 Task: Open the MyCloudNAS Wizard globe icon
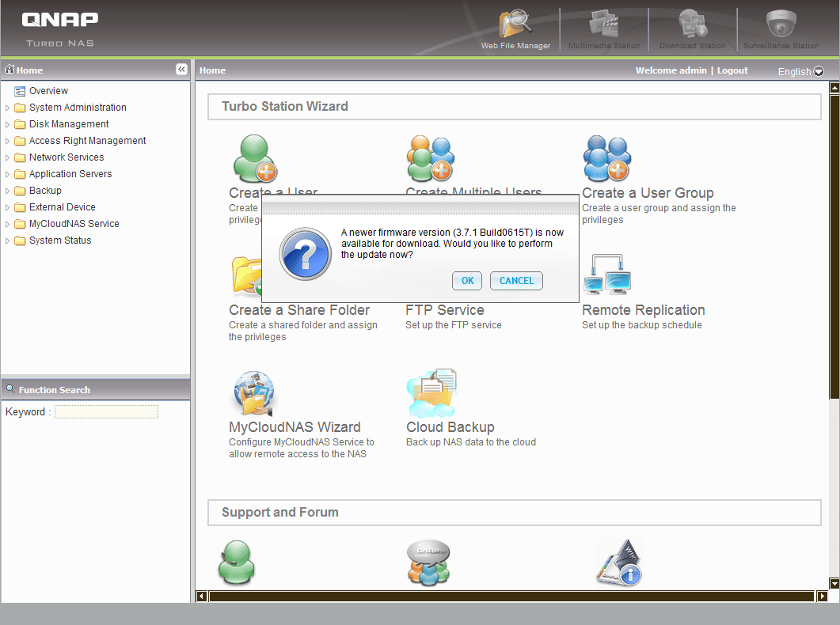tap(254, 393)
